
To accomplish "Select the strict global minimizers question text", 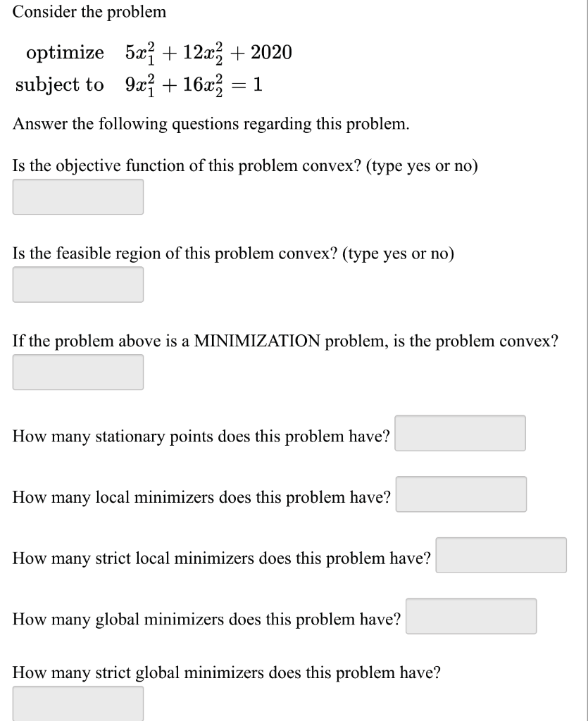I will coord(227,672).
